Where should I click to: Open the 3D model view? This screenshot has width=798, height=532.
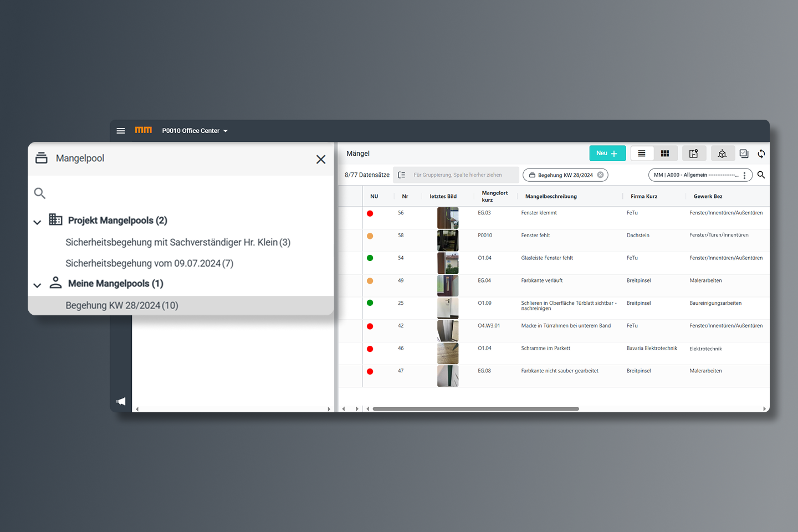pyautogui.click(x=722, y=154)
